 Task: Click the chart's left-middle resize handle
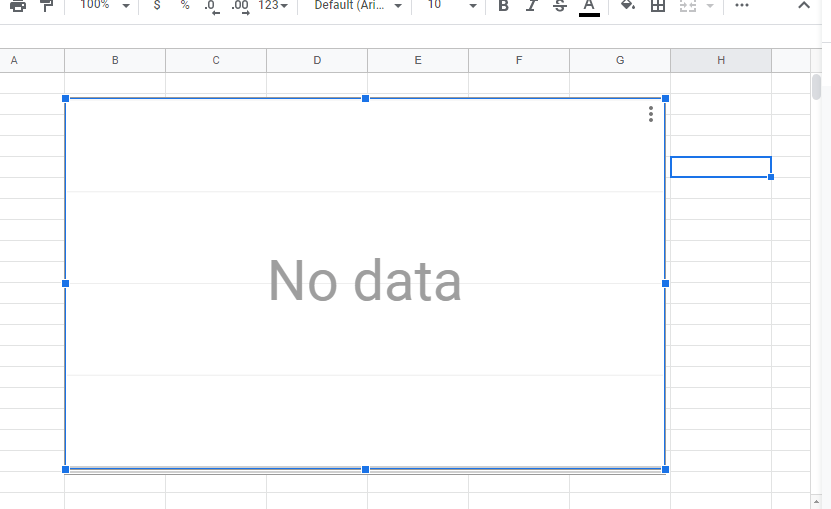click(66, 284)
